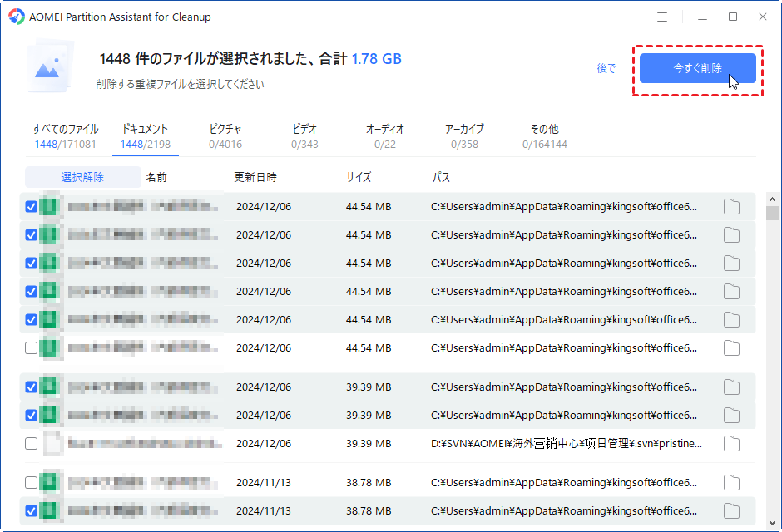This screenshot has width=782, height=532.
Task: Open the hamburger menu near the title bar
Action: [x=663, y=17]
